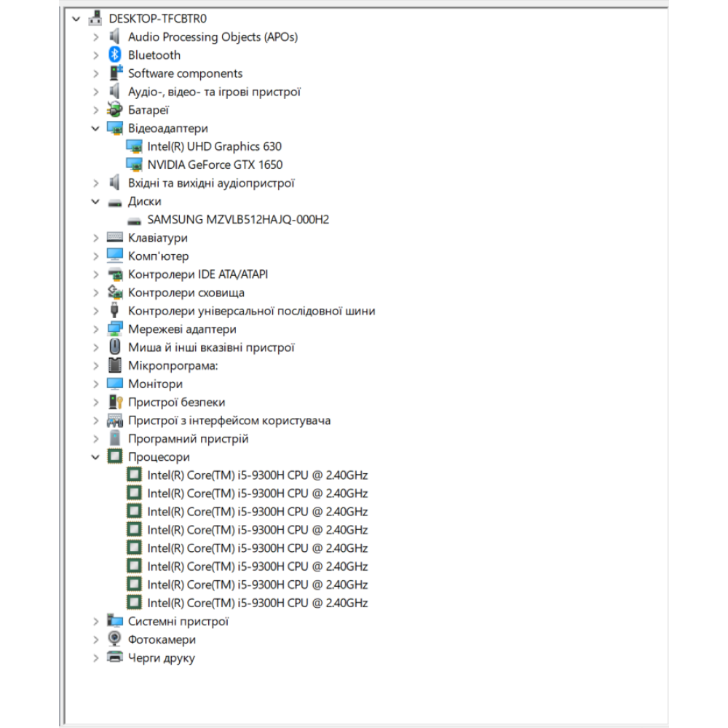The image size is (728, 728).
Task: Click the Мережеві адаптери network icon
Action: click(115, 329)
